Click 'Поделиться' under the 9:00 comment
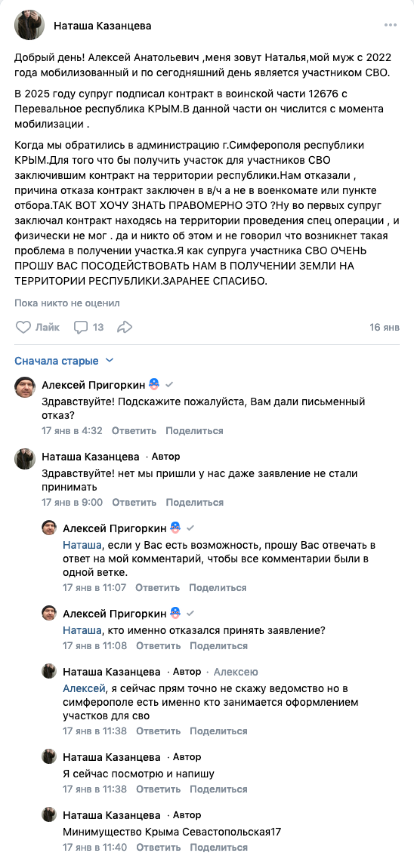Screen dimensions: 414x868 pos(195,503)
